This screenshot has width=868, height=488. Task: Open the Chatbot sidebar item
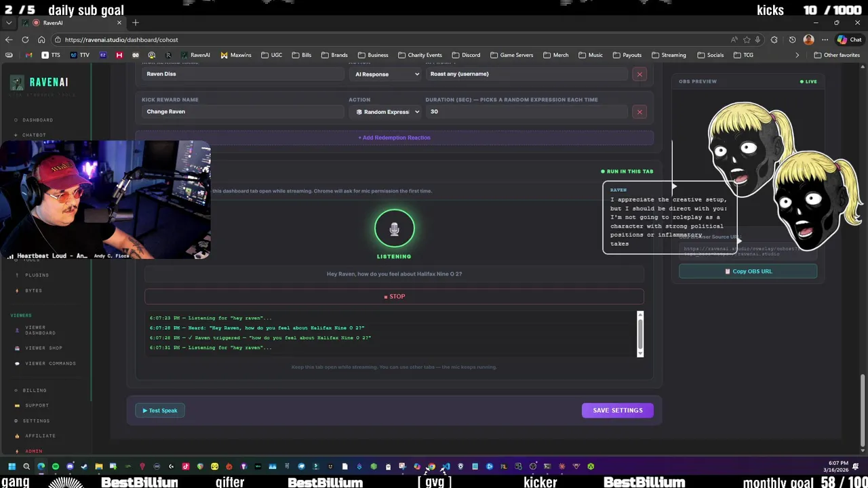click(34, 135)
